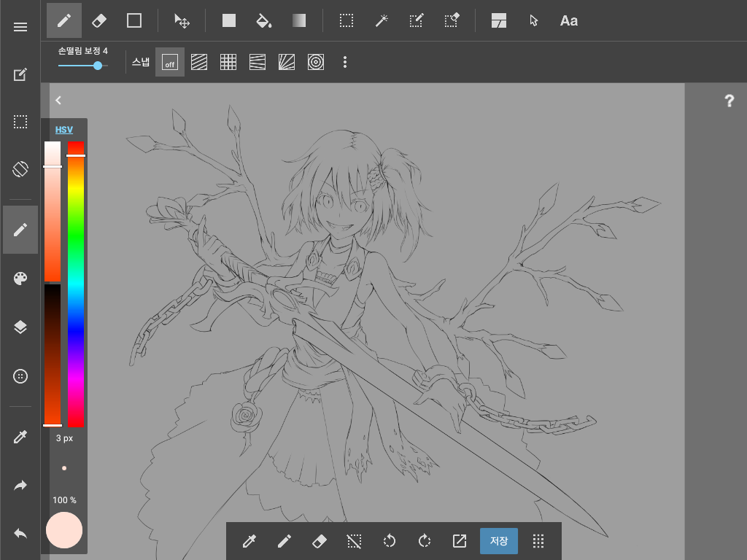This screenshot has height=560, width=747.
Task: Open the shortcut bar grid menu
Action: tap(538, 541)
